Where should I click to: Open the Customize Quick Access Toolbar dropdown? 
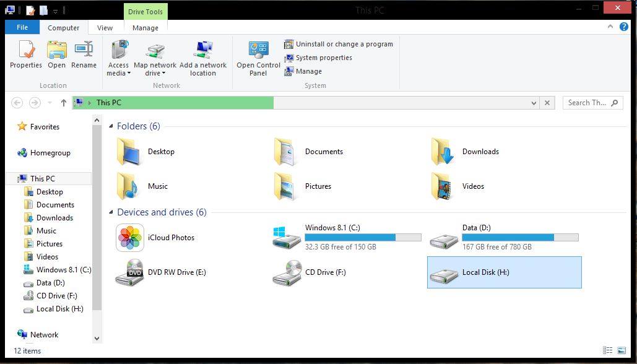[56, 11]
